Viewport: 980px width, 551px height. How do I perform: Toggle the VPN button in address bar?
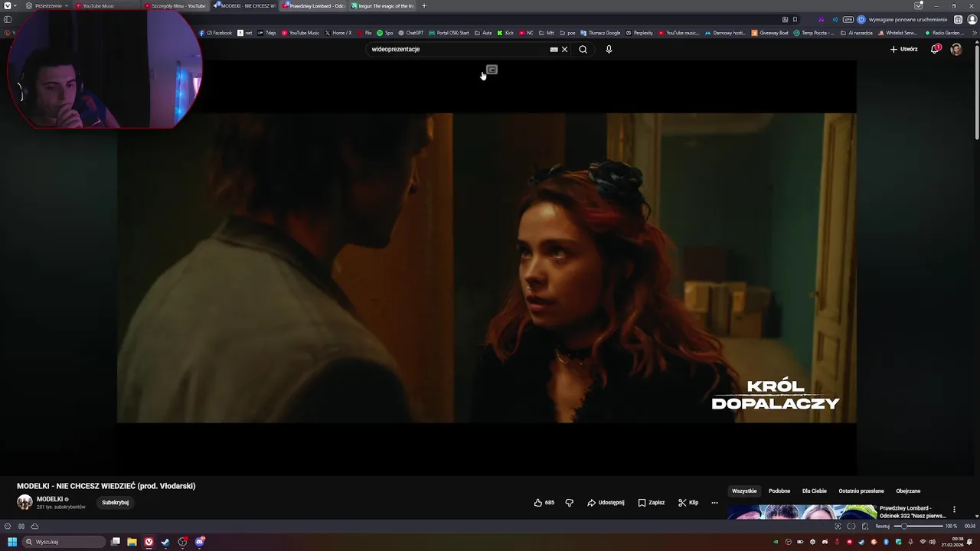[x=848, y=19]
